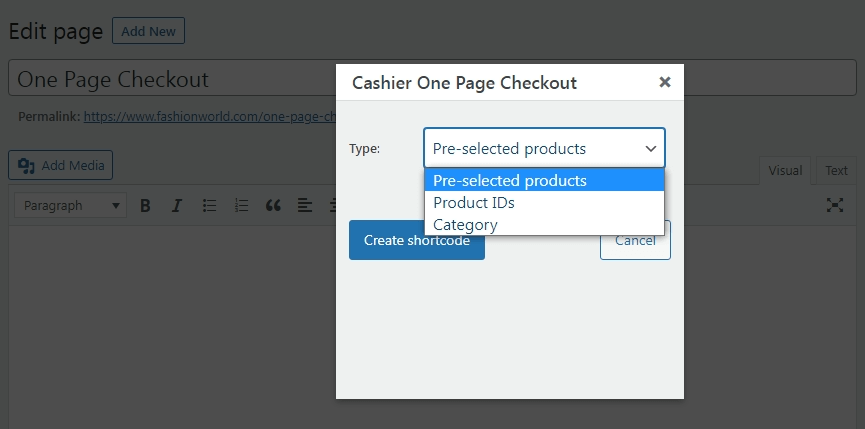Click the Add Media button
The image size is (865, 429).
point(61,165)
